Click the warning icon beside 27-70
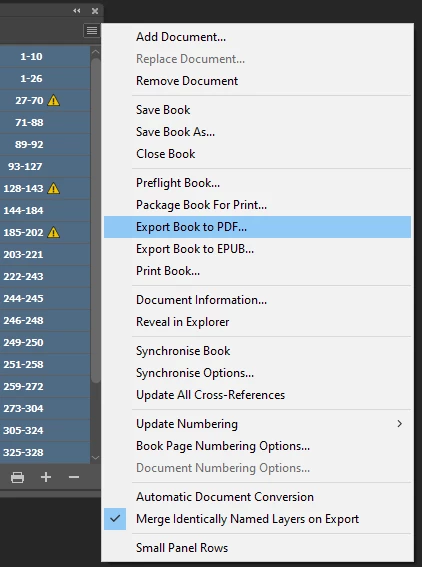The height and width of the screenshot is (567, 422). point(54,100)
